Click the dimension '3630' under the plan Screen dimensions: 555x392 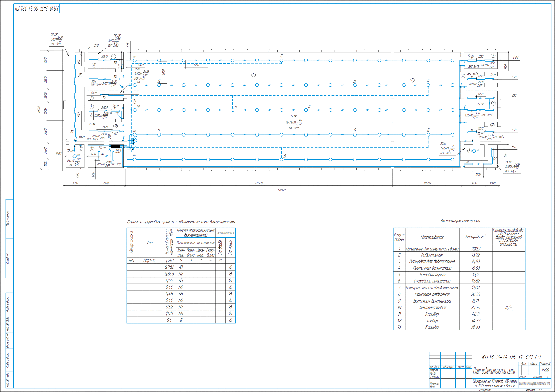474,183
